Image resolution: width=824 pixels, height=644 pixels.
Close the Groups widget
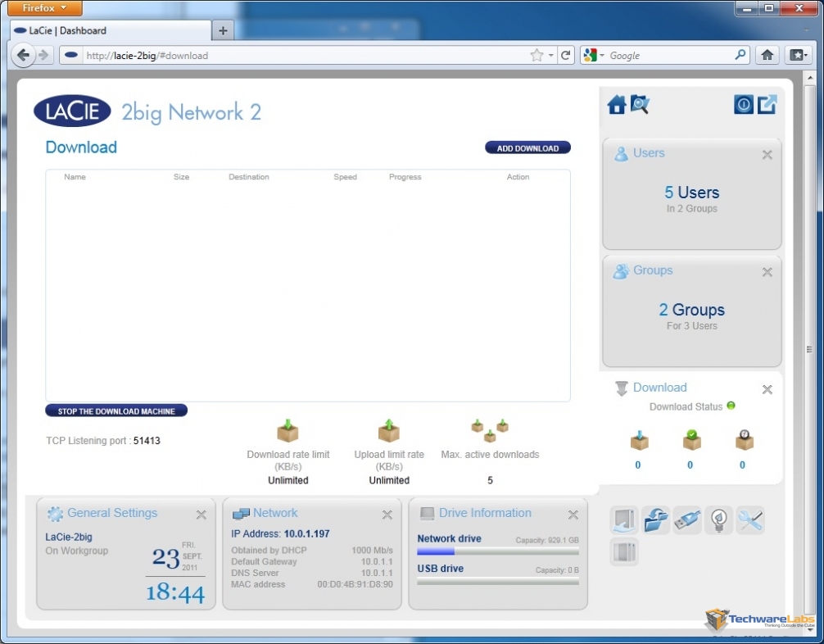point(767,272)
